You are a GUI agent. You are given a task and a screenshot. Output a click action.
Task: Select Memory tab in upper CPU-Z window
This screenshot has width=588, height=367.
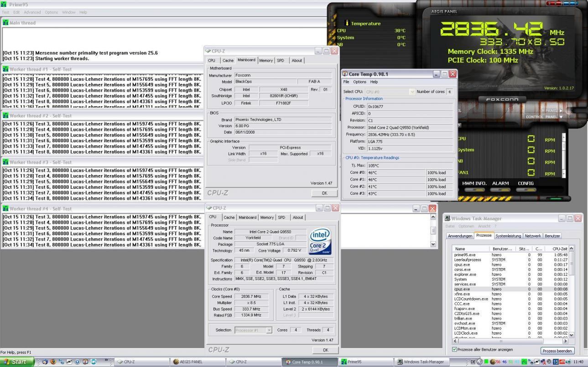pos(266,60)
